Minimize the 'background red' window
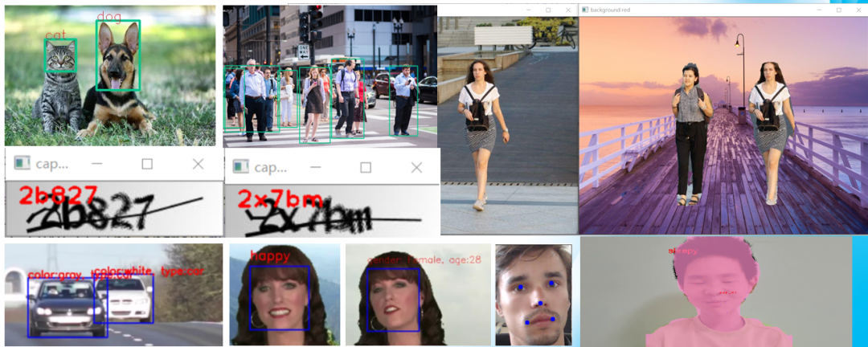The image size is (868, 347). point(818,10)
